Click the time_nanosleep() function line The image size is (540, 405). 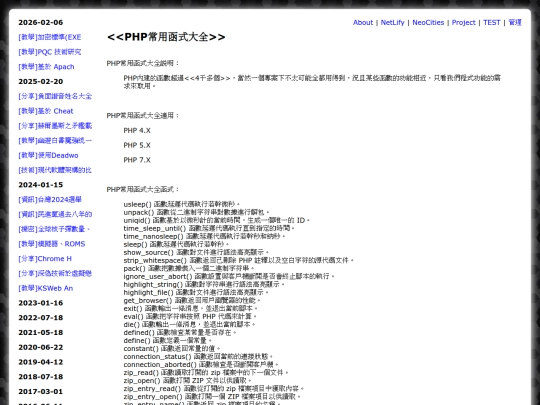coord(205,236)
